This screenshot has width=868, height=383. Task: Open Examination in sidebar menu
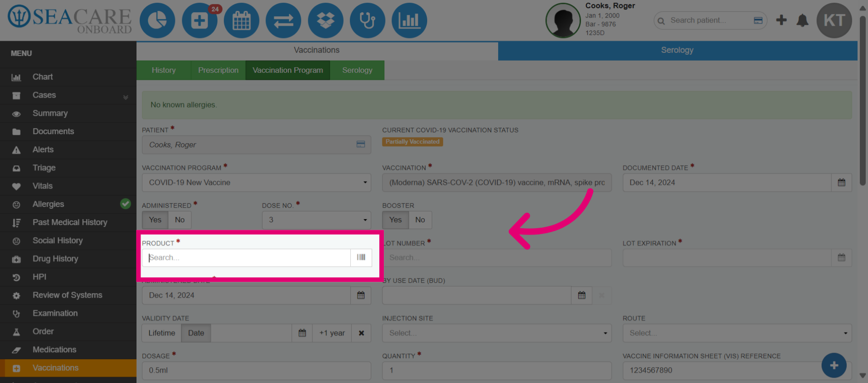click(x=68, y=313)
